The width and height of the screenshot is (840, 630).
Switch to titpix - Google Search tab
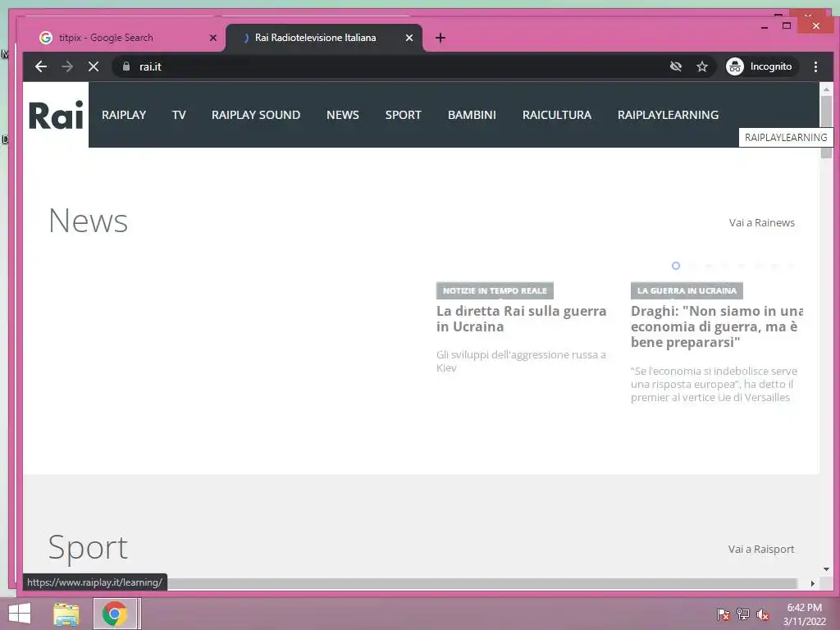(x=121, y=38)
